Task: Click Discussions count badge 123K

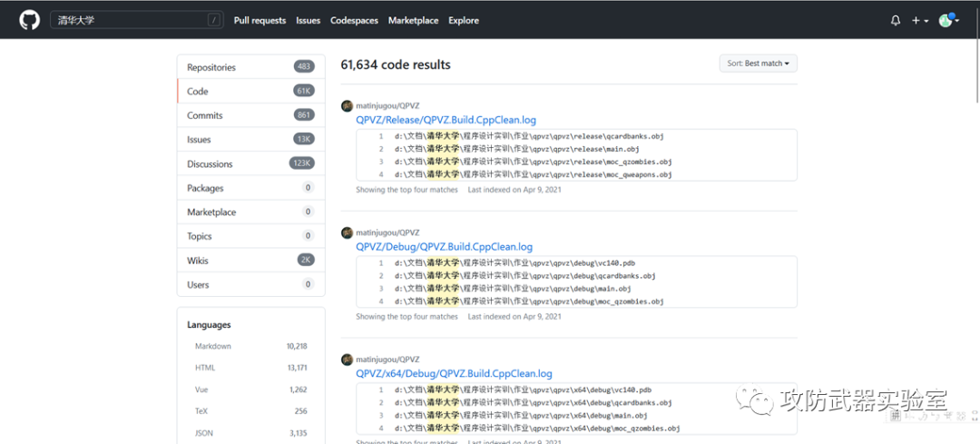Action: (x=302, y=163)
